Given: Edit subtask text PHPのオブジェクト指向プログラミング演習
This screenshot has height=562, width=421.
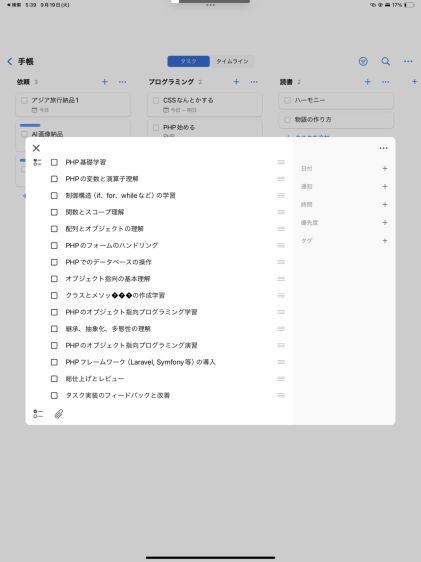Looking at the screenshot, I should pyautogui.click(x=131, y=346).
